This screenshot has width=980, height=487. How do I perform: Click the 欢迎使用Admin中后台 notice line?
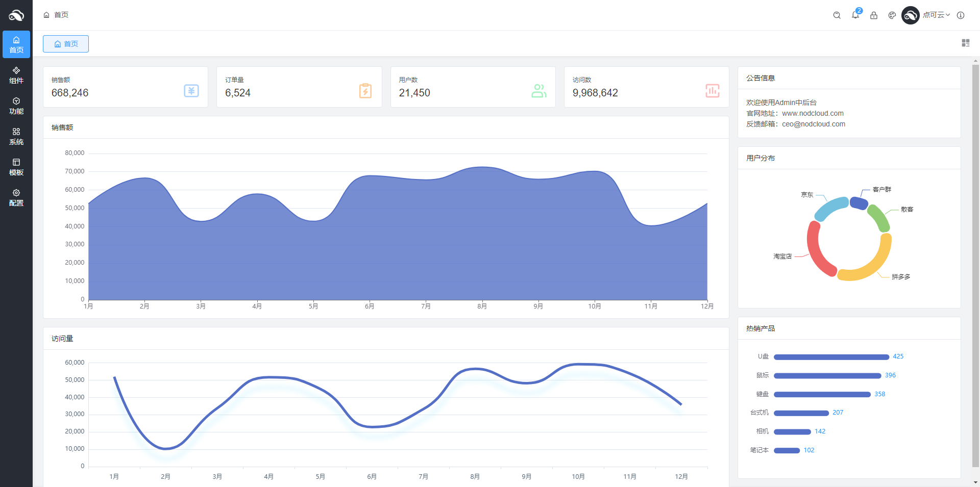point(781,102)
